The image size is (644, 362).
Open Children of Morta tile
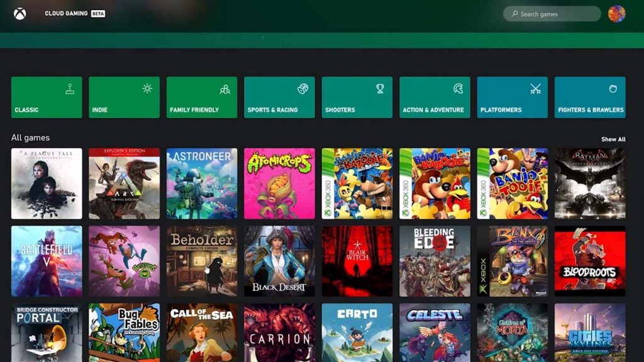(x=512, y=333)
